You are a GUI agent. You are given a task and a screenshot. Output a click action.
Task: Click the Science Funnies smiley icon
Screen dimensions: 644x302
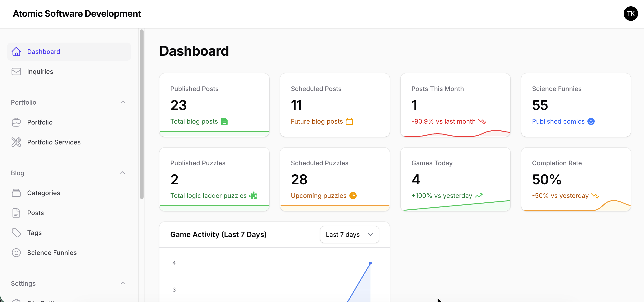point(16,252)
